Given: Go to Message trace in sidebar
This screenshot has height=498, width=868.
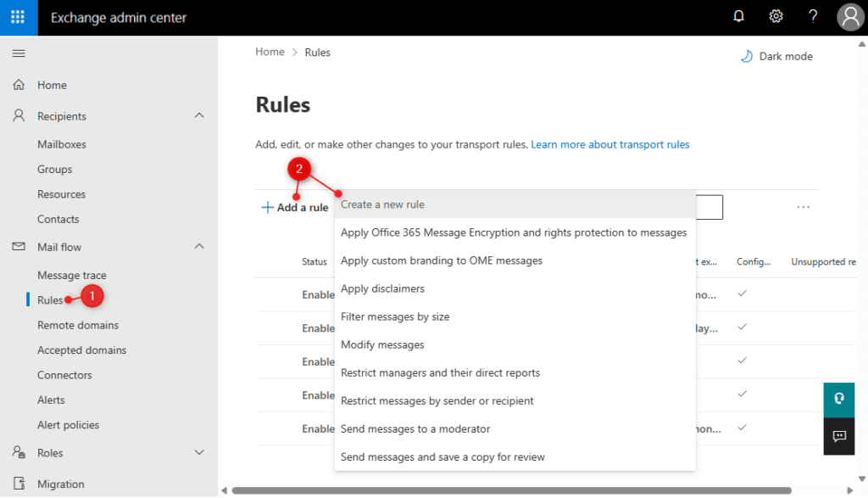Looking at the screenshot, I should (72, 276).
